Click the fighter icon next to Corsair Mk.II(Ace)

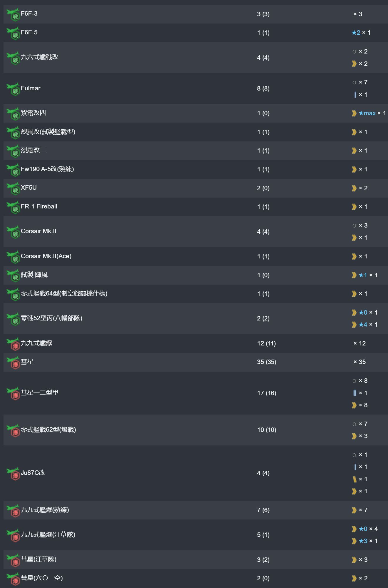pyautogui.click(x=13, y=257)
